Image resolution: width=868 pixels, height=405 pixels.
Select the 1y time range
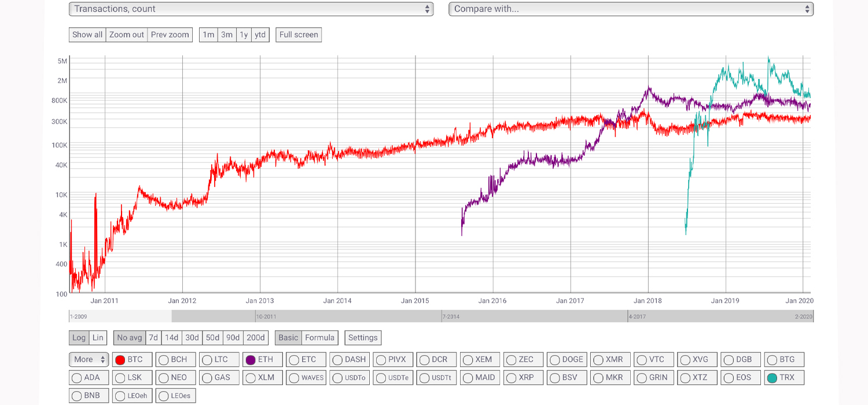[244, 35]
